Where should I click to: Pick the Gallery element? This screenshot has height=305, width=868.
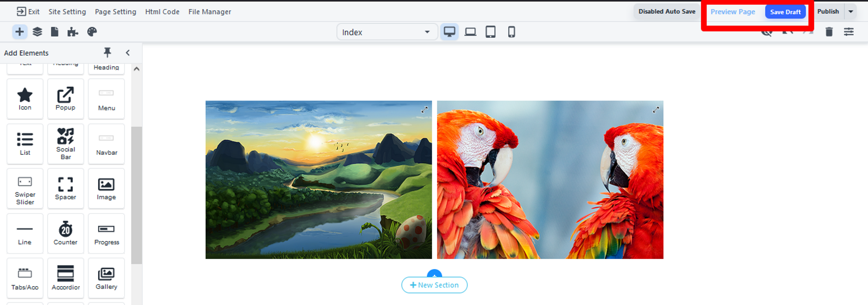(x=106, y=278)
